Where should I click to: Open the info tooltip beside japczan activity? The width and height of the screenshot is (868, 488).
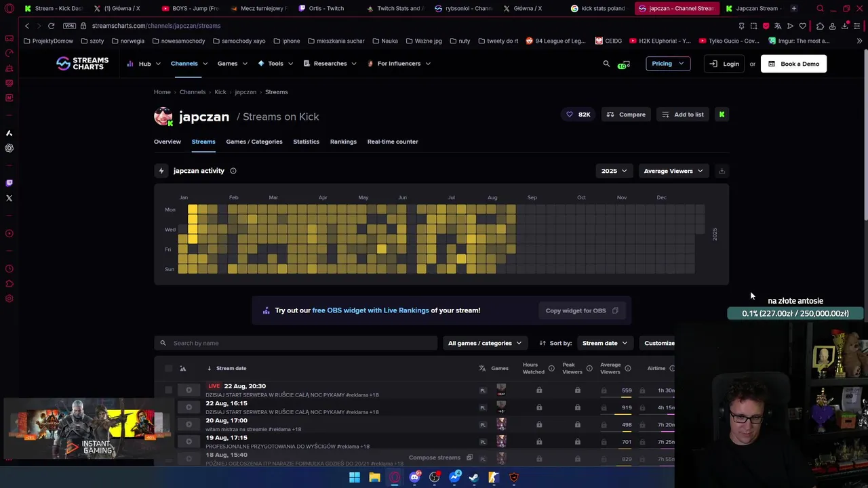pyautogui.click(x=233, y=171)
